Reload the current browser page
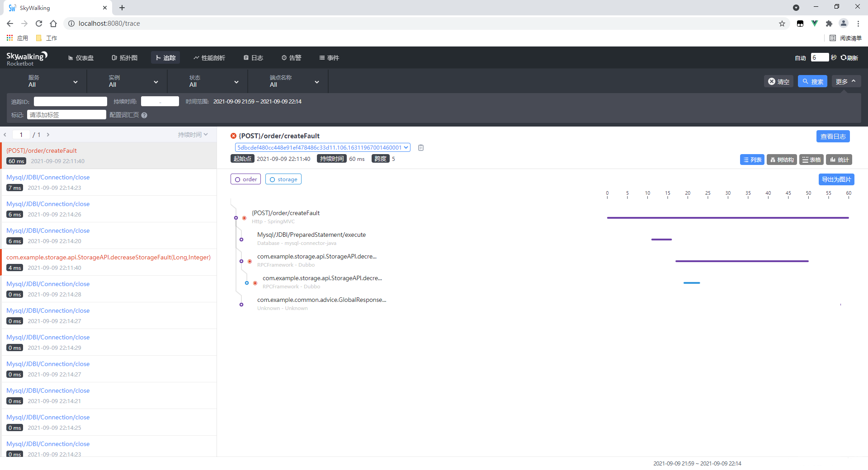 point(39,23)
